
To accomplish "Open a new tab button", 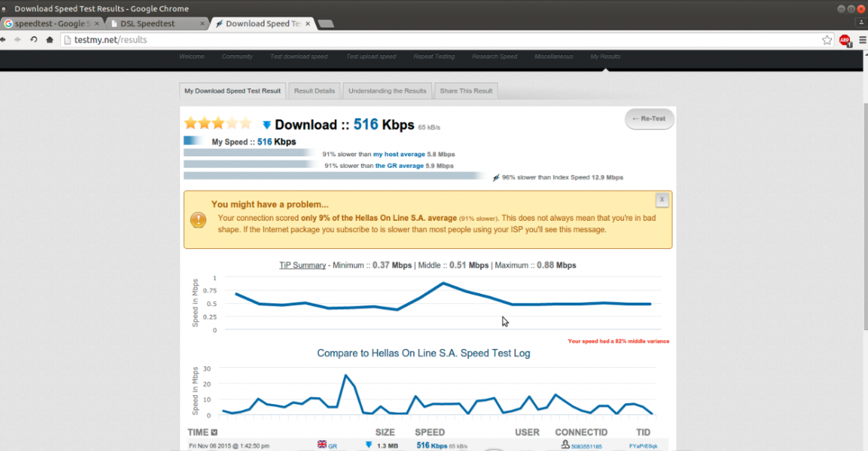I will 326,23.
